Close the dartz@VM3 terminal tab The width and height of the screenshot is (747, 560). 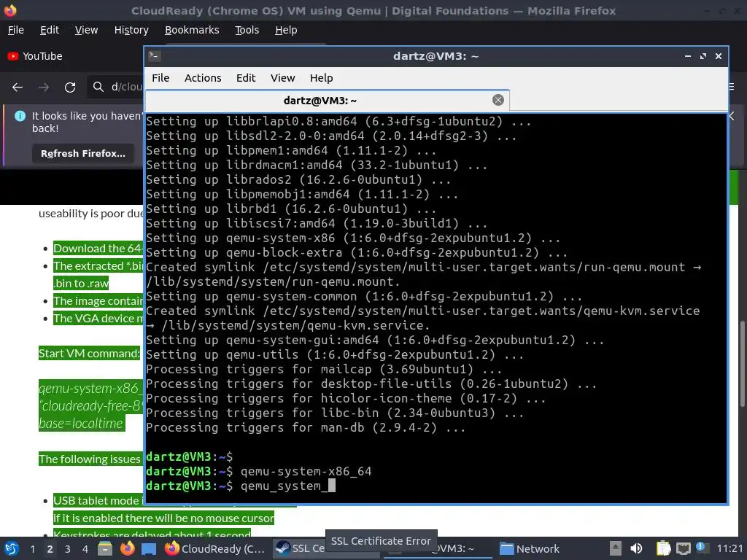point(498,100)
